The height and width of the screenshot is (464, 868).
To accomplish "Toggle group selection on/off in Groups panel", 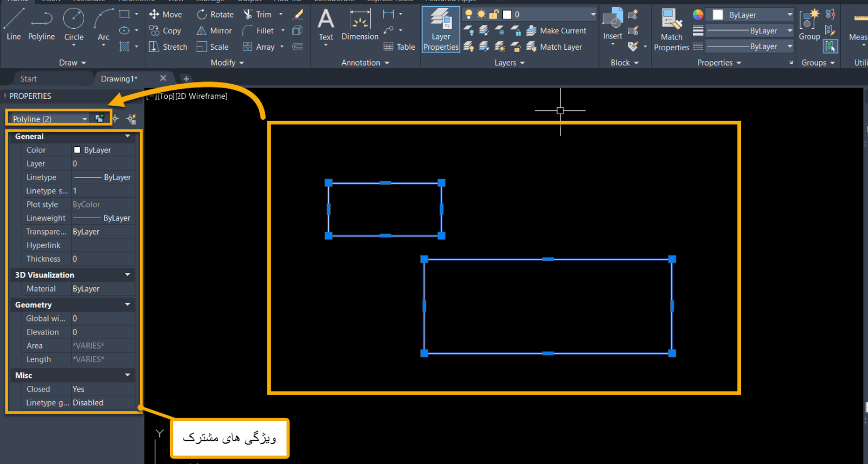I will pyautogui.click(x=830, y=46).
